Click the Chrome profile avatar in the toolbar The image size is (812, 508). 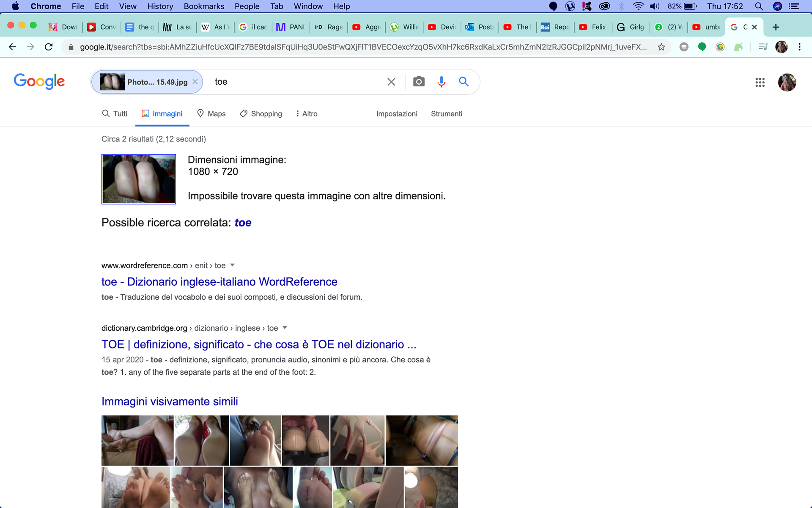[x=782, y=47]
